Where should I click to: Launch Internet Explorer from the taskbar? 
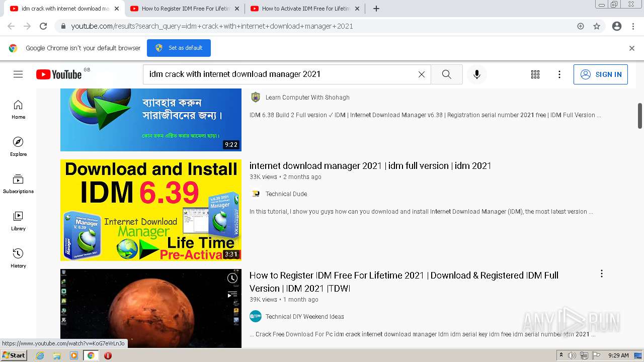pyautogui.click(x=40, y=355)
